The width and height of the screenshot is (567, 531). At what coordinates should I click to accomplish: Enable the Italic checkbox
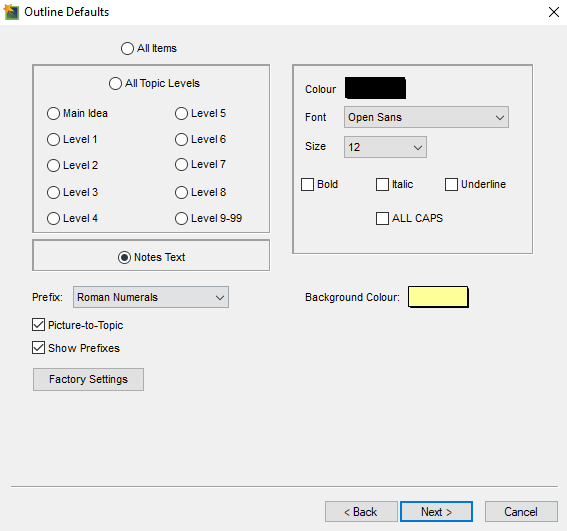coord(382,184)
